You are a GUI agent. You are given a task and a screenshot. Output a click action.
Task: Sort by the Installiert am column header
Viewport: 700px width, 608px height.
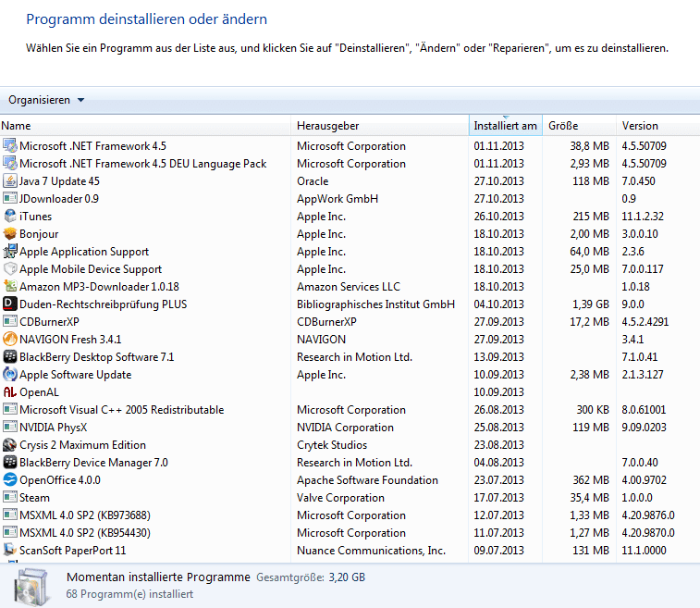506,126
